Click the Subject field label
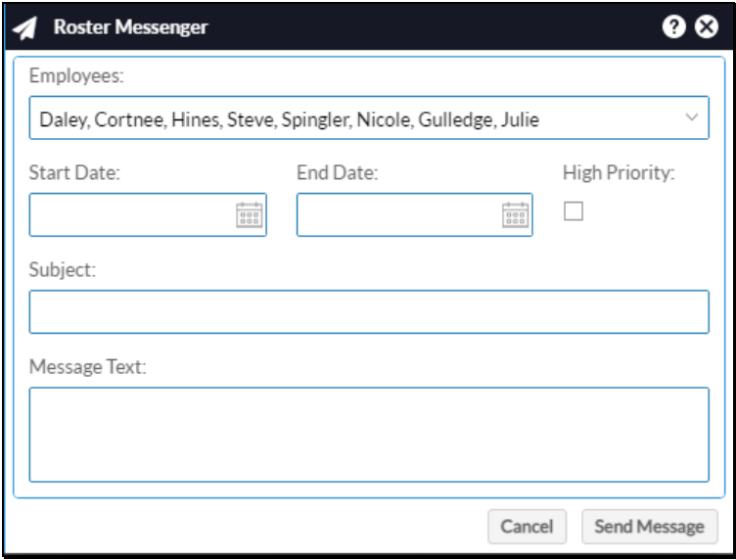 pyautogui.click(x=63, y=270)
